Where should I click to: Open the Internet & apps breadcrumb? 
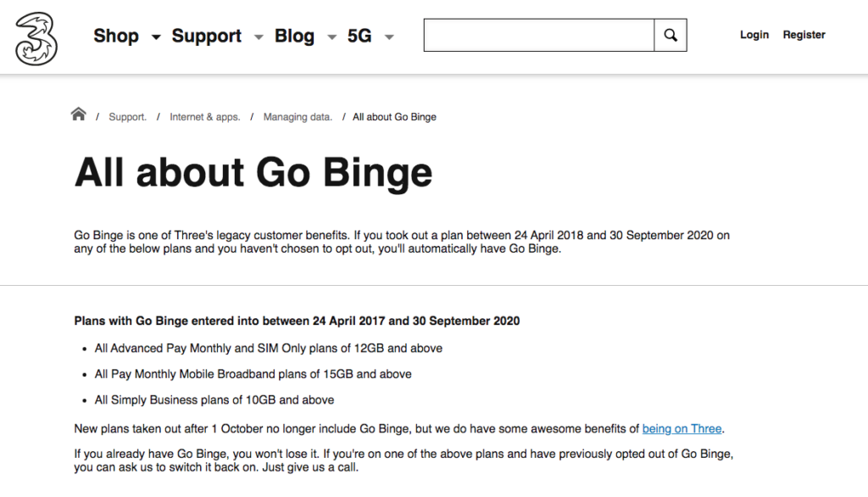[x=205, y=117]
